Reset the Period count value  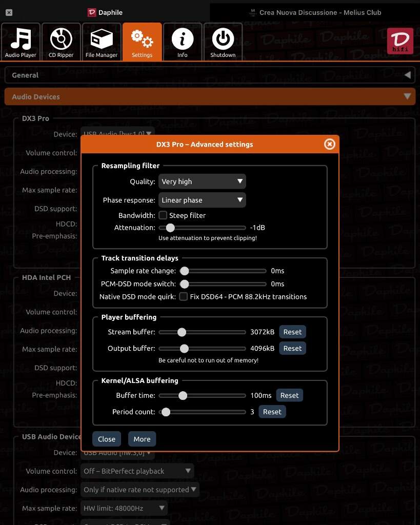tap(272, 412)
